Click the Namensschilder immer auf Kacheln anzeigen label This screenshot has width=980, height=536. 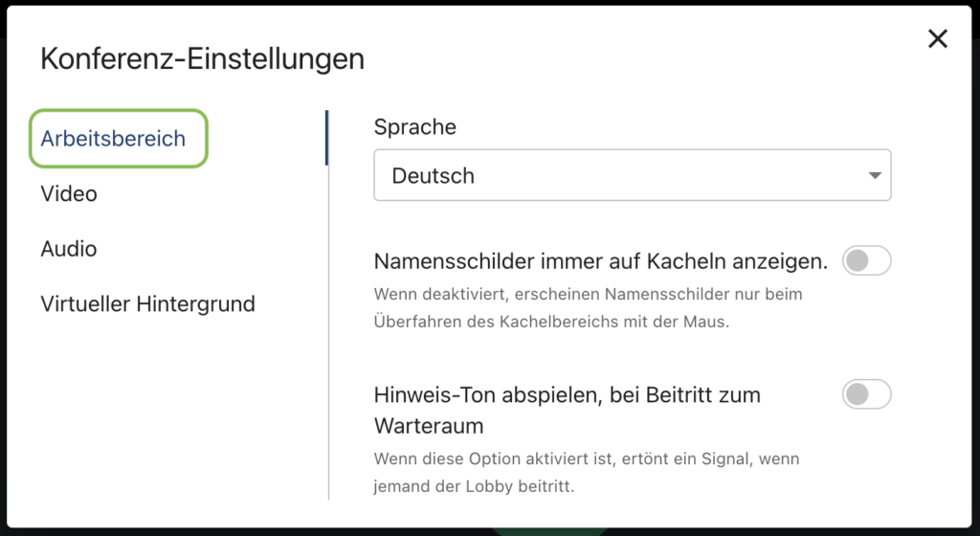[600, 260]
